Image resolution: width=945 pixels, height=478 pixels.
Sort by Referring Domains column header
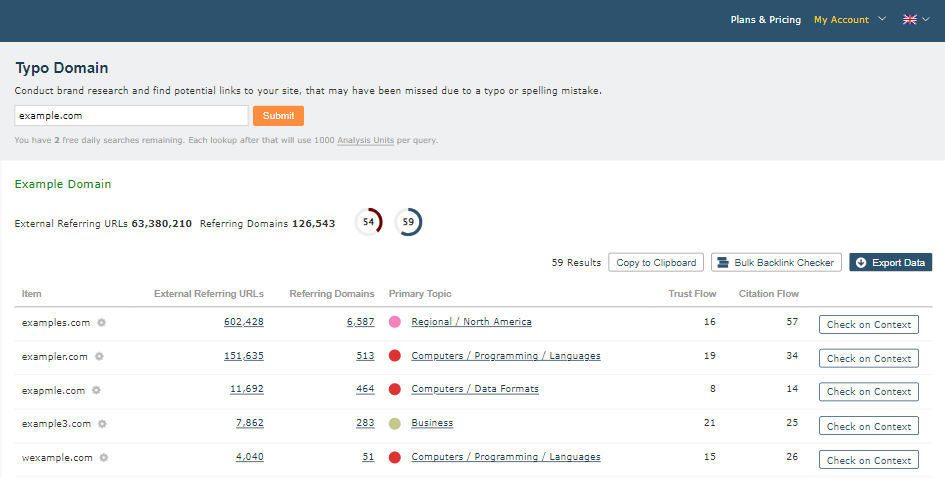click(331, 294)
